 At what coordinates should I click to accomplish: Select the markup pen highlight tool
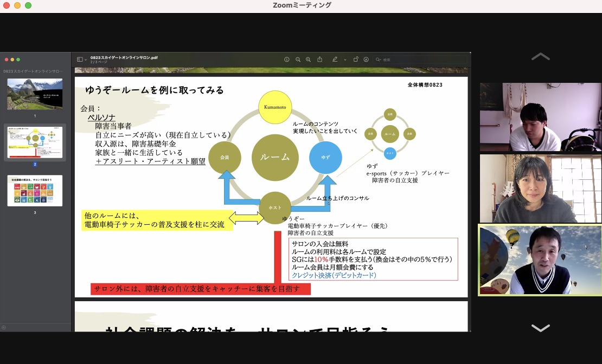335,60
